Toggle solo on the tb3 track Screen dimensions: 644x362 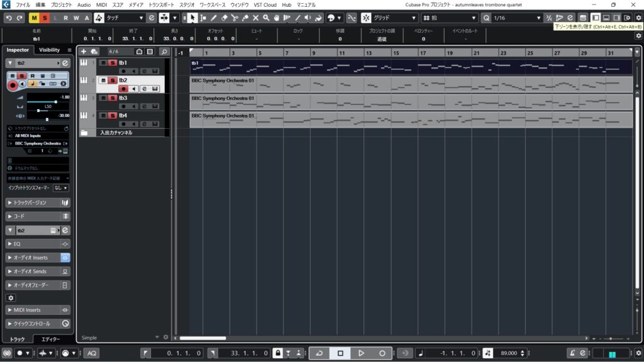(113, 98)
